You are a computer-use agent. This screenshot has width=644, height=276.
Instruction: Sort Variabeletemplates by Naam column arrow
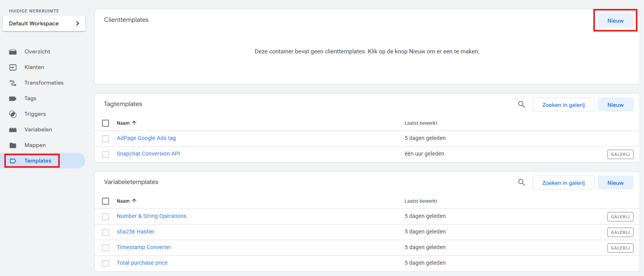coord(134,201)
